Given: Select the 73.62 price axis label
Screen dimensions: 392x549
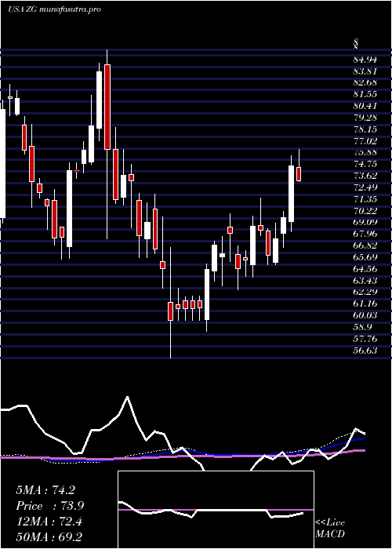Looking at the screenshot, I should click(x=365, y=176).
